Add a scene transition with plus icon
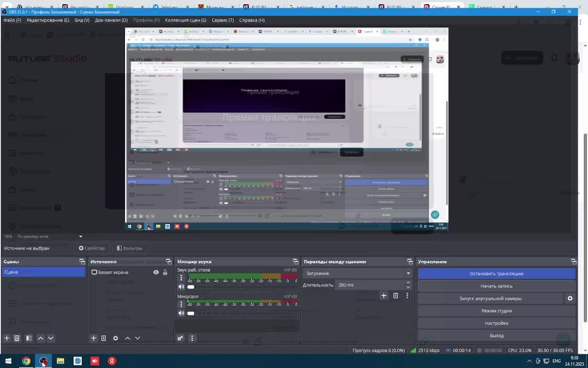The height and width of the screenshot is (368, 588). [384, 296]
